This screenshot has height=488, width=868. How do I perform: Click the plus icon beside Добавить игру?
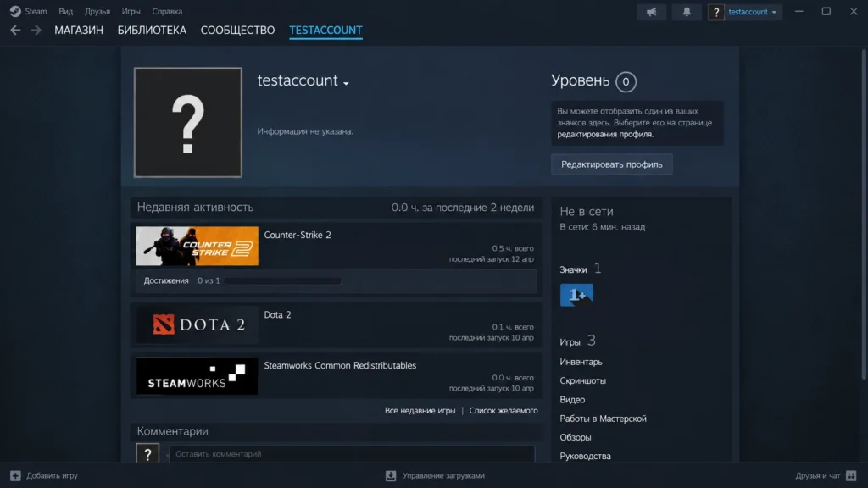(x=15, y=476)
